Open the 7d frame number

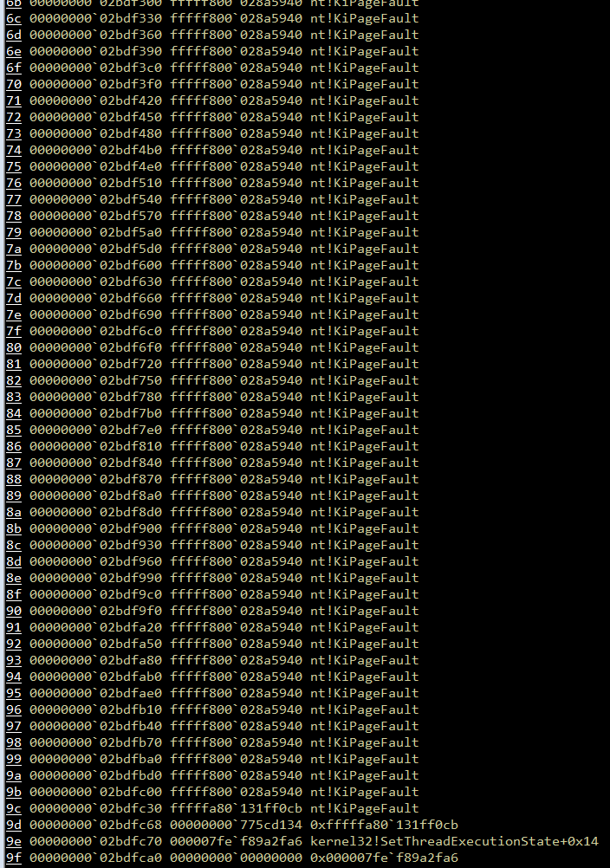coord(14,298)
